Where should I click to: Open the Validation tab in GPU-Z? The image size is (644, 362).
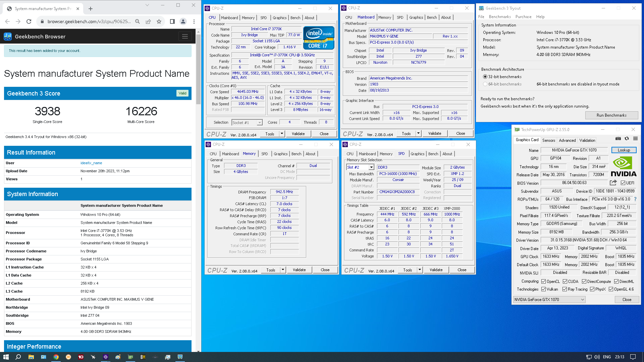(x=587, y=140)
